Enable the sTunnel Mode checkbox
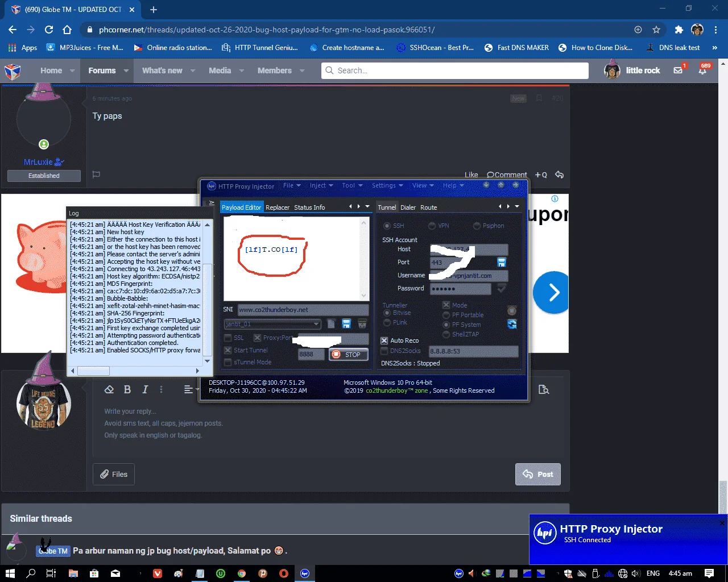This screenshot has width=728, height=582. point(227,362)
